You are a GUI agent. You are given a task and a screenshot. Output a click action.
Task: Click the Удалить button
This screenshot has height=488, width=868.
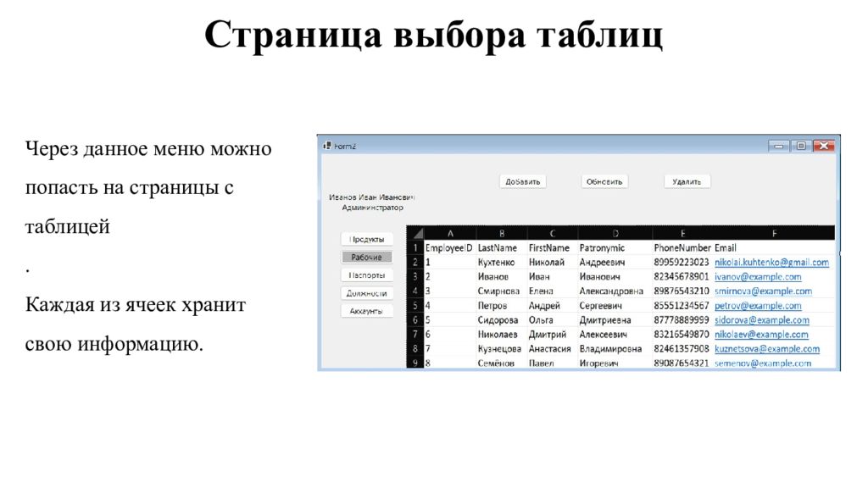[x=687, y=181]
